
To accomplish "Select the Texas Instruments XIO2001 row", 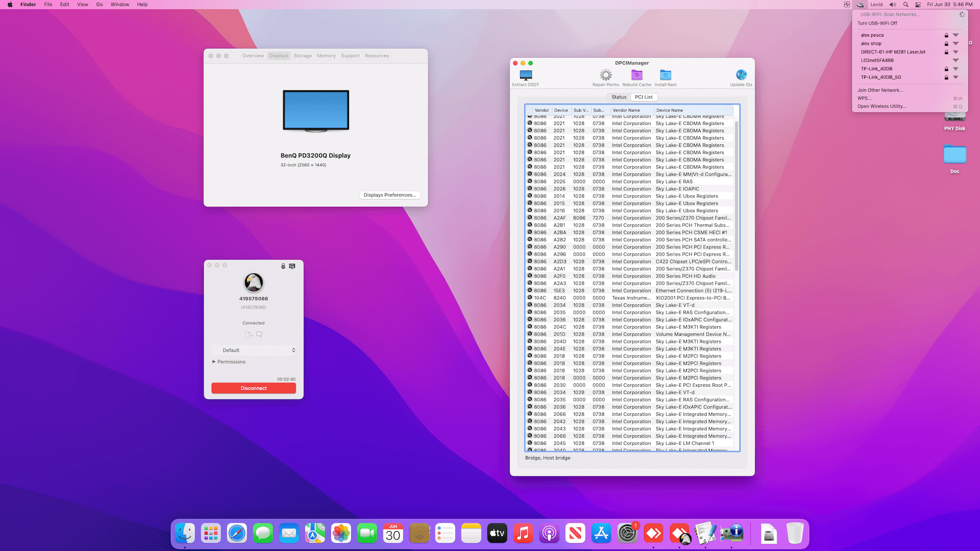I will coord(632,298).
